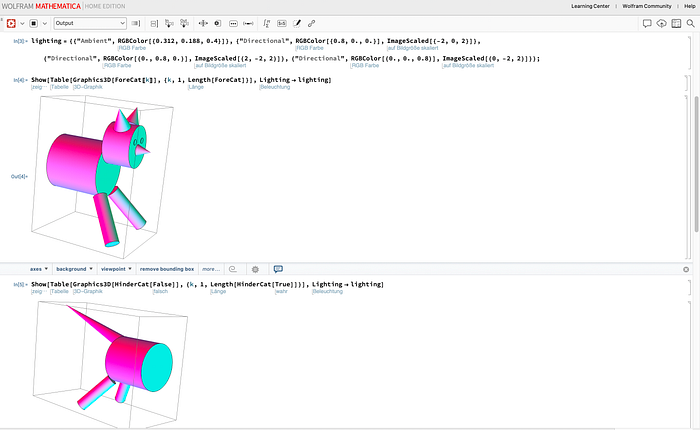Open the cell style dropdown showing Output
The image size is (700, 430).
click(x=90, y=23)
